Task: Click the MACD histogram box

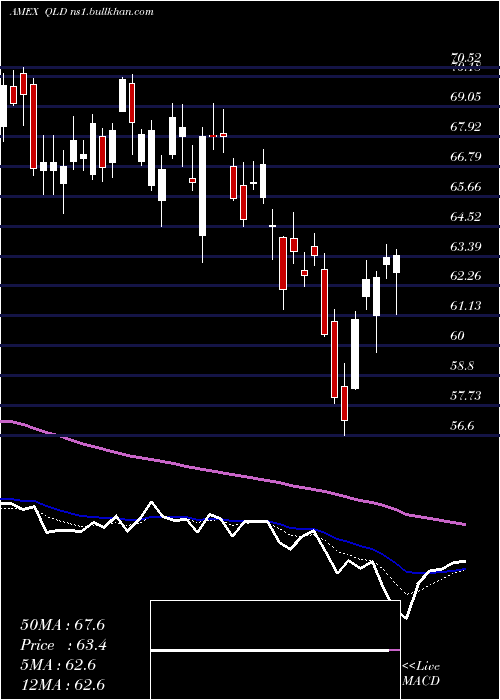Action: pos(275,650)
